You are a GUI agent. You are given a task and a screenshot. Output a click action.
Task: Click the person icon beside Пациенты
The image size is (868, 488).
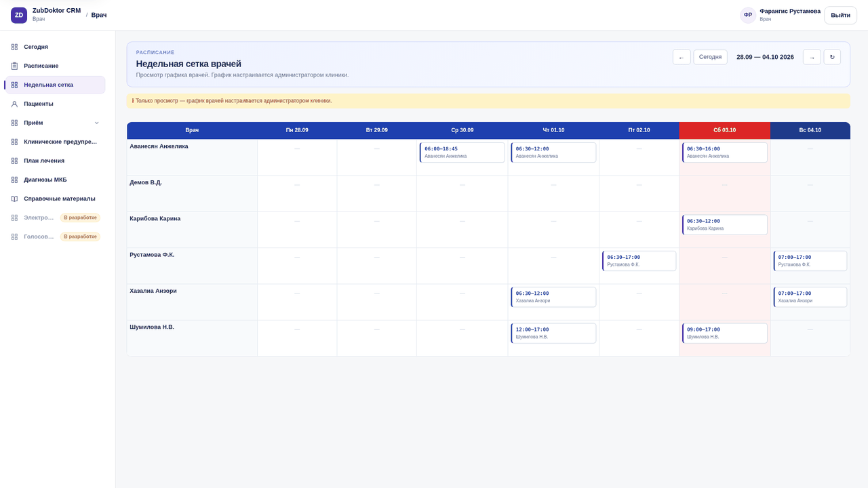[x=14, y=104]
